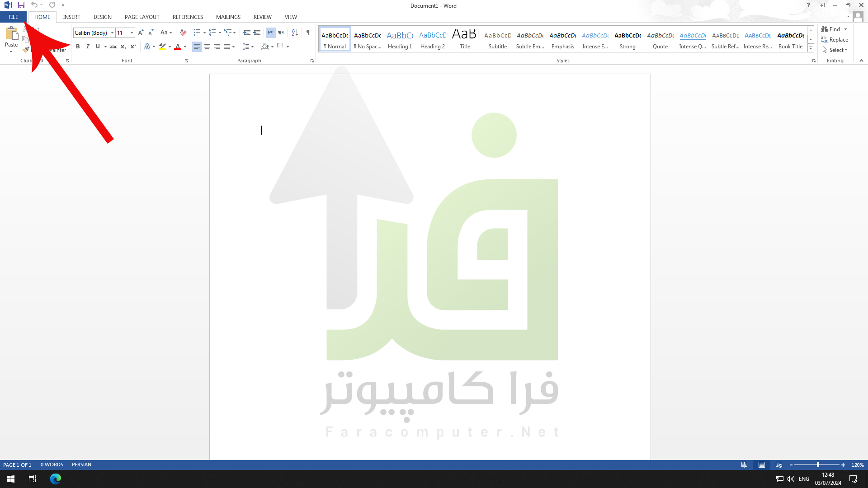Click the Increase Indent icon
This screenshot has height=488, width=868.
(257, 33)
